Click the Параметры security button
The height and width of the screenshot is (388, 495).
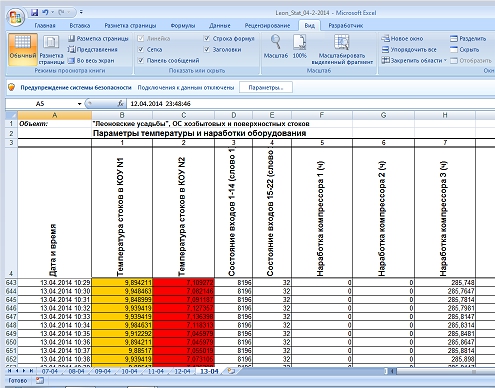coord(266,88)
